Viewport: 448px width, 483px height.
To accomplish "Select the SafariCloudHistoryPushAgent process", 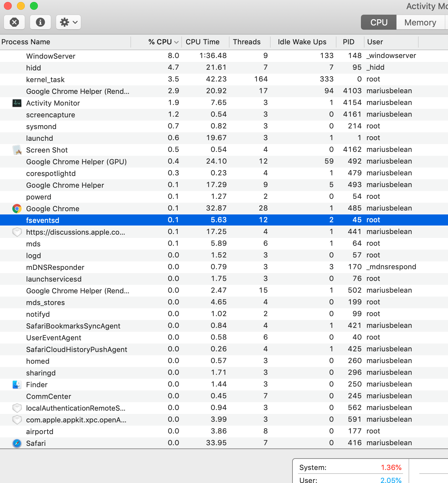I will [x=77, y=349].
